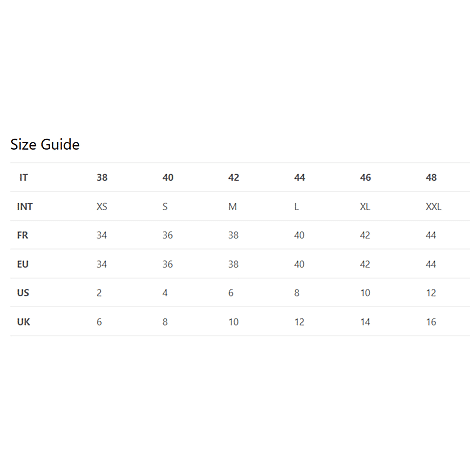
Task: Click the XXL cell in INT row
Action: tap(433, 207)
